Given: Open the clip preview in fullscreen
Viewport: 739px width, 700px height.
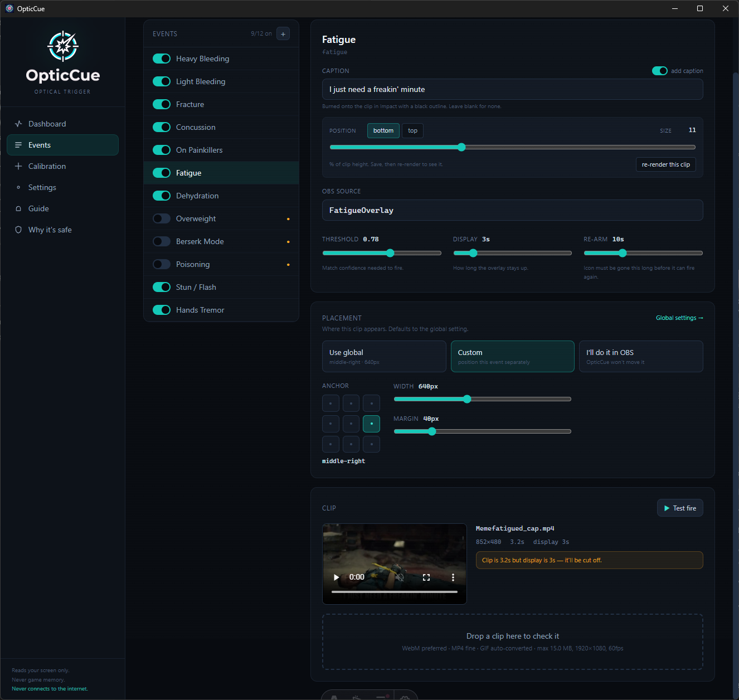Looking at the screenshot, I should point(426,577).
